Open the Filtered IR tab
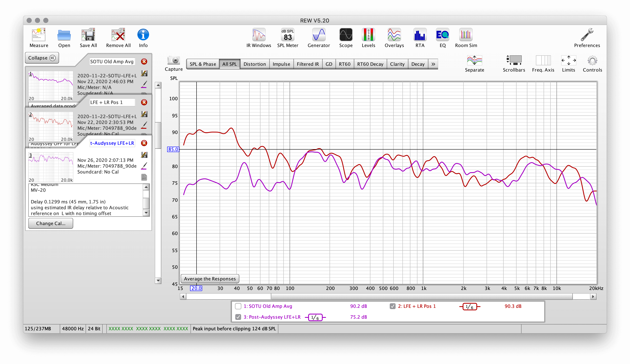Viewport: 630px width, 364px height. click(x=308, y=64)
